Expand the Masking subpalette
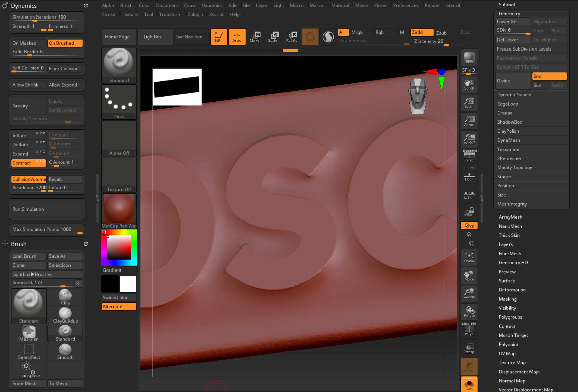Viewport: 578px width, 392px height. click(507, 299)
